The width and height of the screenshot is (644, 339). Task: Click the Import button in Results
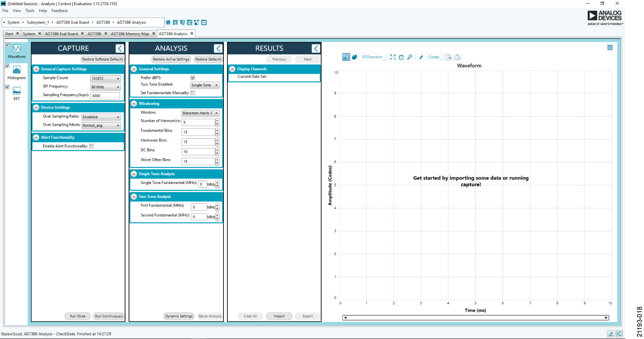coord(279,316)
